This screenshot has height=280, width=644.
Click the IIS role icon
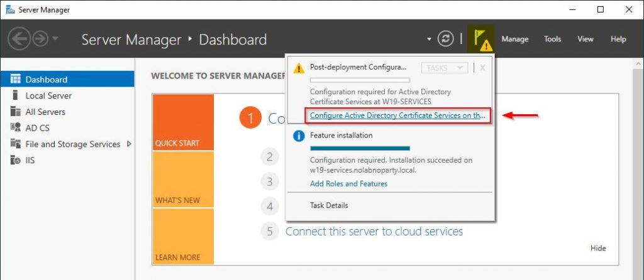(x=15, y=160)
